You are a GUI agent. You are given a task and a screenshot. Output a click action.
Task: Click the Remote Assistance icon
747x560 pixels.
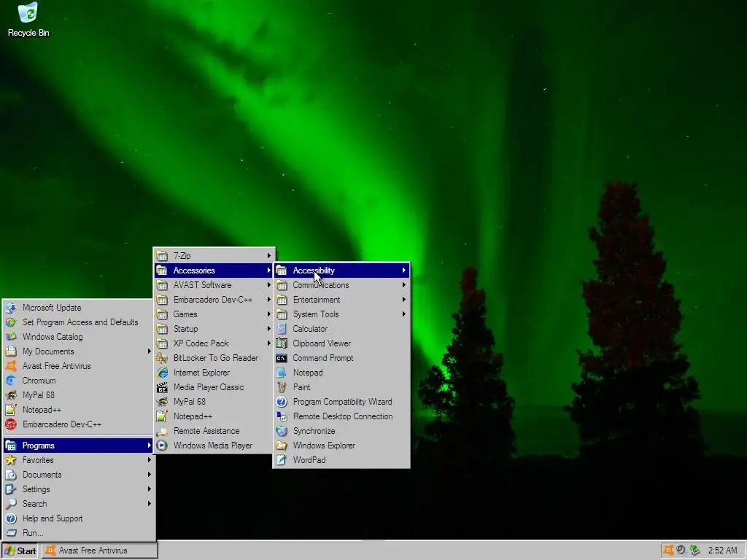[x=162, y=431]
